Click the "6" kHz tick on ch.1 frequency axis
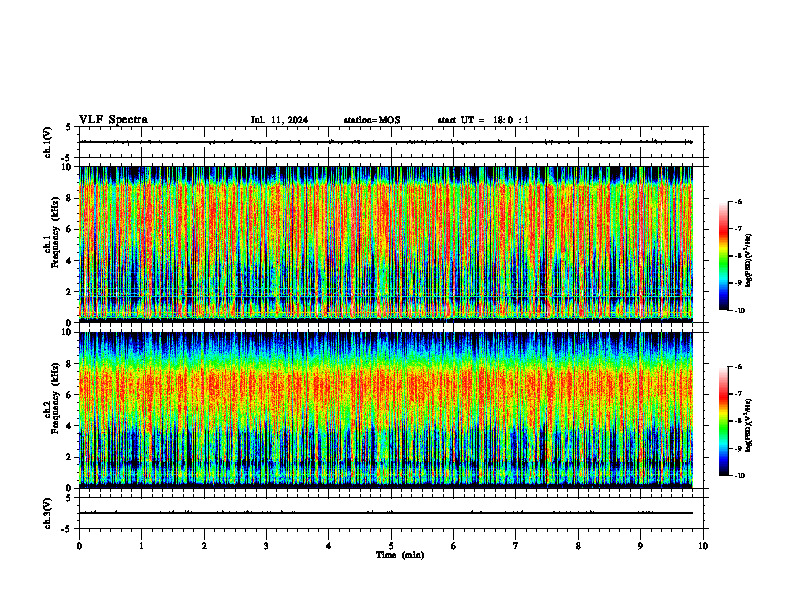The height and width of the screenshot is (612, 792). [x=70, y=230]
